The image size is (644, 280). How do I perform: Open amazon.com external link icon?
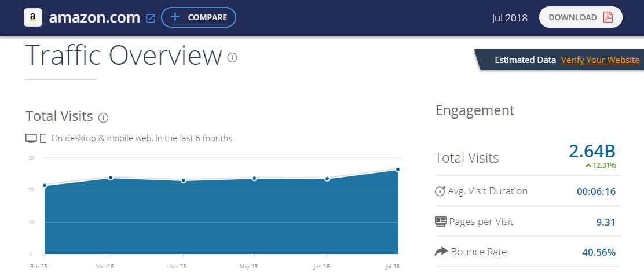point(151,19)
